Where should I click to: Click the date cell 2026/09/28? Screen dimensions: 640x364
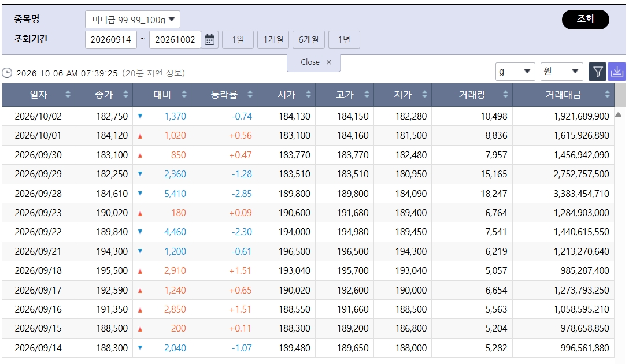[x=38, y=194]
